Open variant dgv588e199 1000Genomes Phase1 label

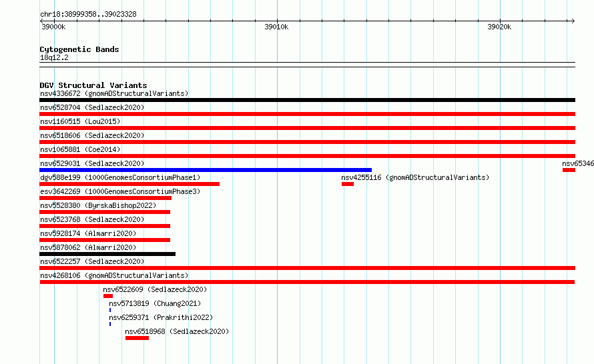pos(120,177)
